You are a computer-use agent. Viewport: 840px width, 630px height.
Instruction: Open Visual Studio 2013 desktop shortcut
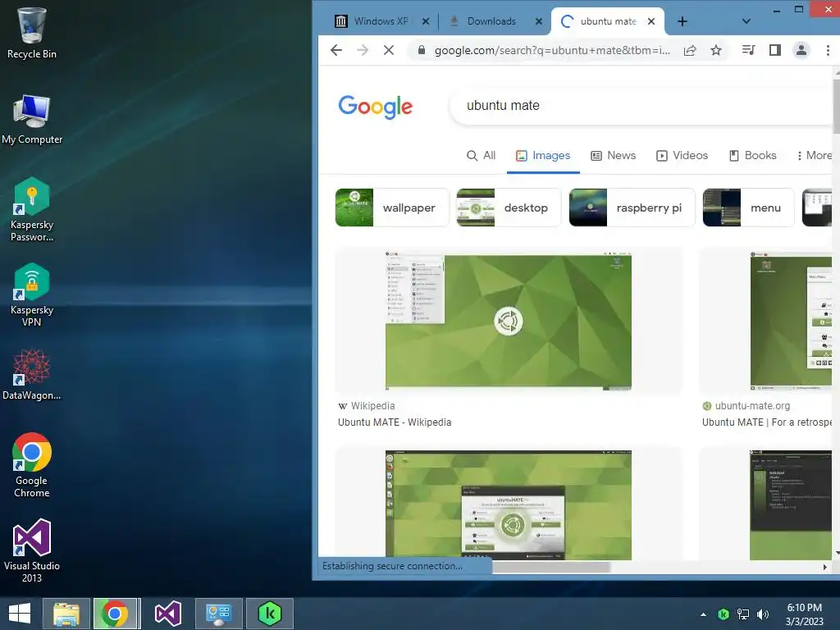(x=32, y=550)
